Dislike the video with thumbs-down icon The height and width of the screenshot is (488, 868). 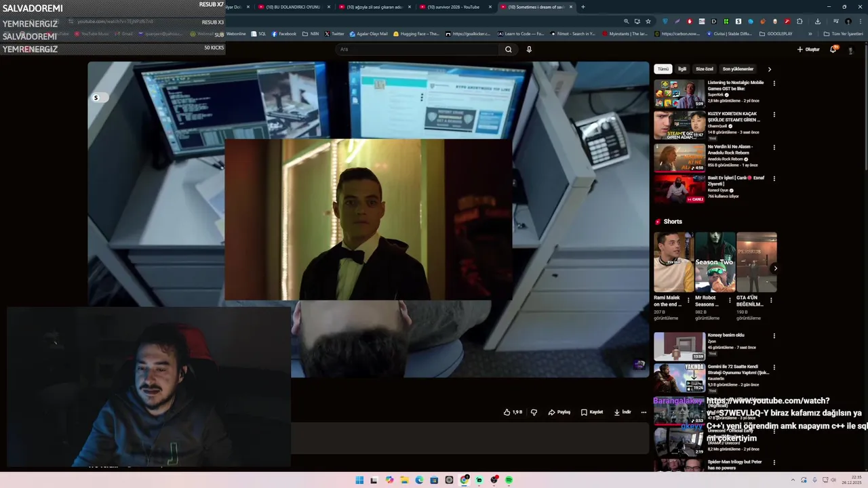pyautogui.click(x=534, y=412)
